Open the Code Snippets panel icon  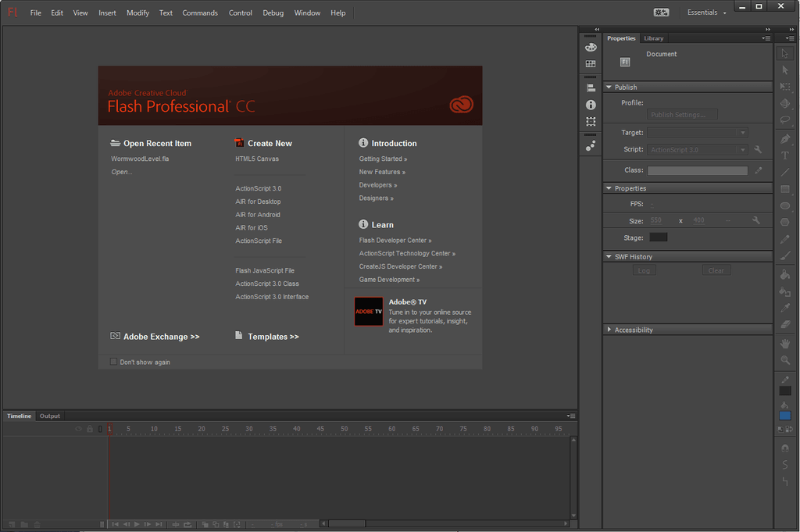coord(591,145)
